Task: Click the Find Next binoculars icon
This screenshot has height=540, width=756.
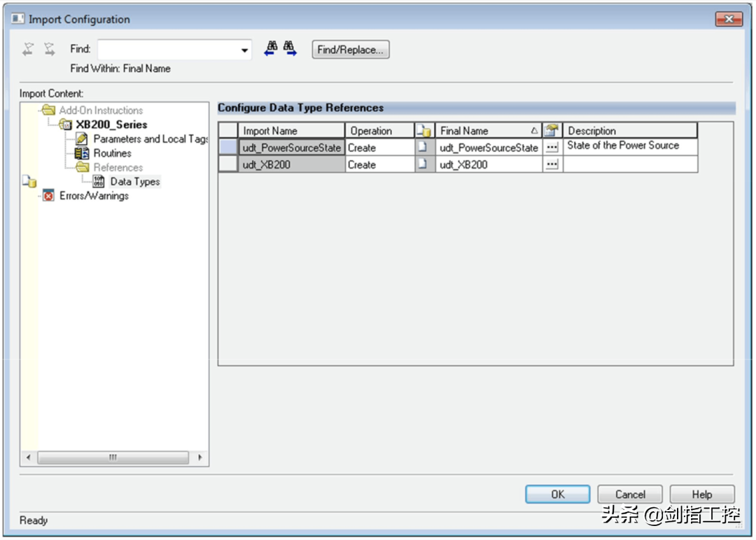Action: point(290,49)
